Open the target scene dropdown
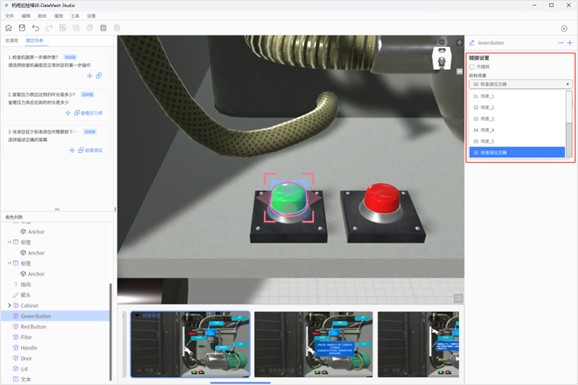The width and height of the screenshot is (578, 385). coord(520,84)
